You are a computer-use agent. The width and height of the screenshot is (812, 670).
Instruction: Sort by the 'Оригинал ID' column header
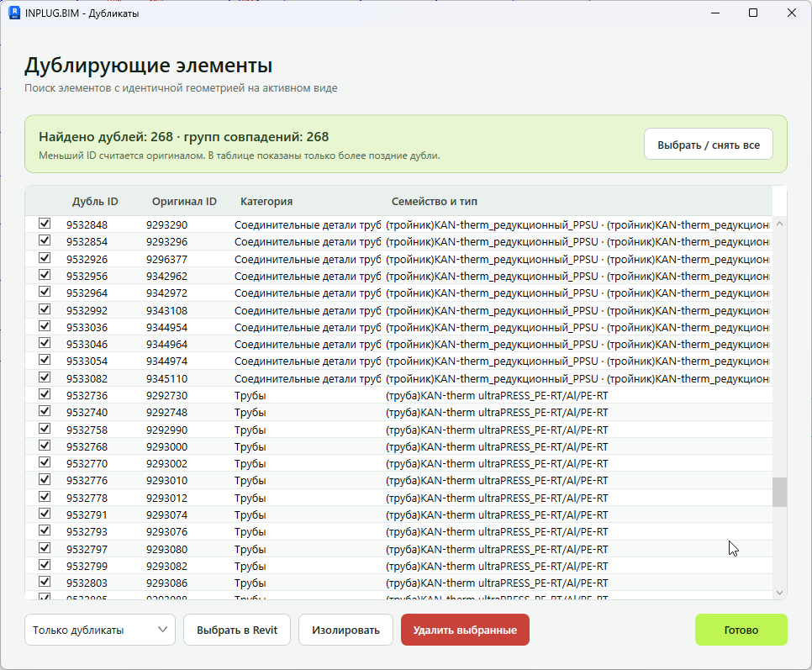[x=184, y=202]
